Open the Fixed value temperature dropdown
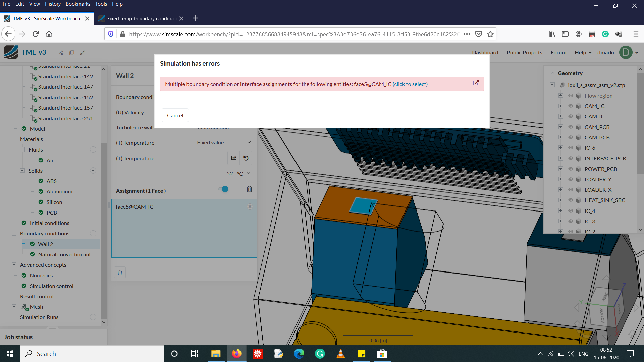644x362 pixels. [224, 142]
